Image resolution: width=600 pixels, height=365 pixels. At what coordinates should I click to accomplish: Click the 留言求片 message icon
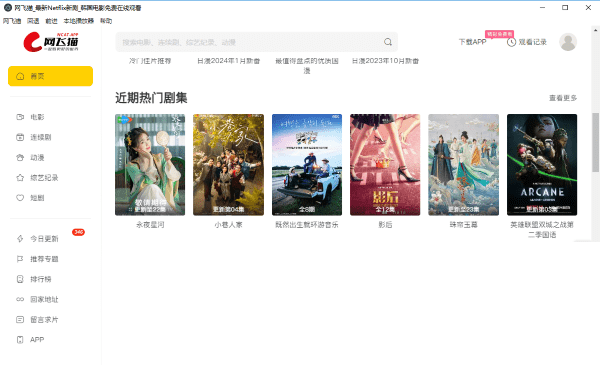(20, 319)
